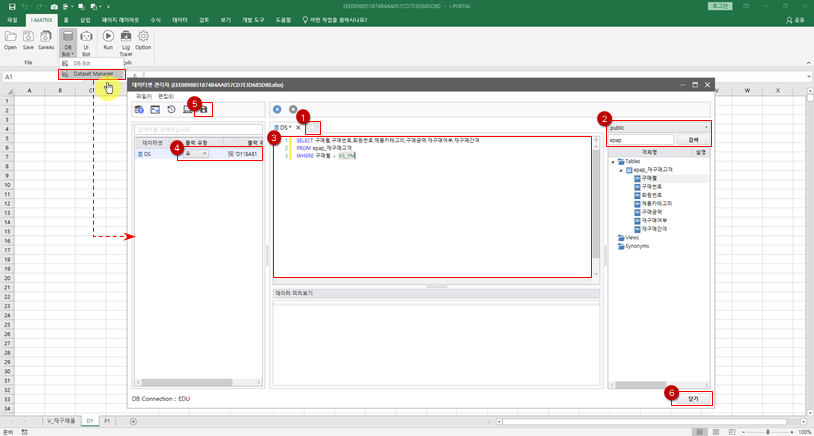Select Dataset Manager from DB Bot menu
This screenshot has width=814, height=436.
click(x=93, y=73)
